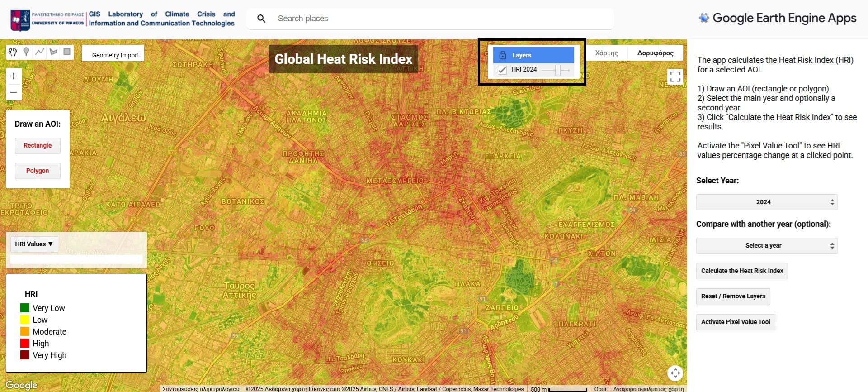Image resolution: width=868 pixels, height=392 pixels.
Task: Pick the line drawing tool
Action: (x=40, y=52)
